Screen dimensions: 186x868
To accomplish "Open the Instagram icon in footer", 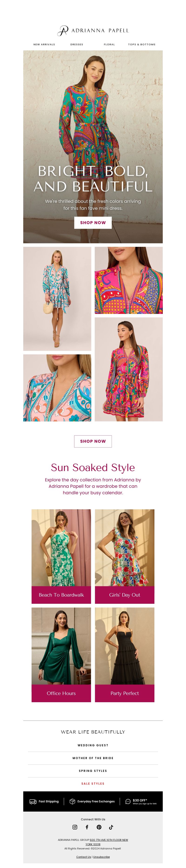I will point(75,827).
